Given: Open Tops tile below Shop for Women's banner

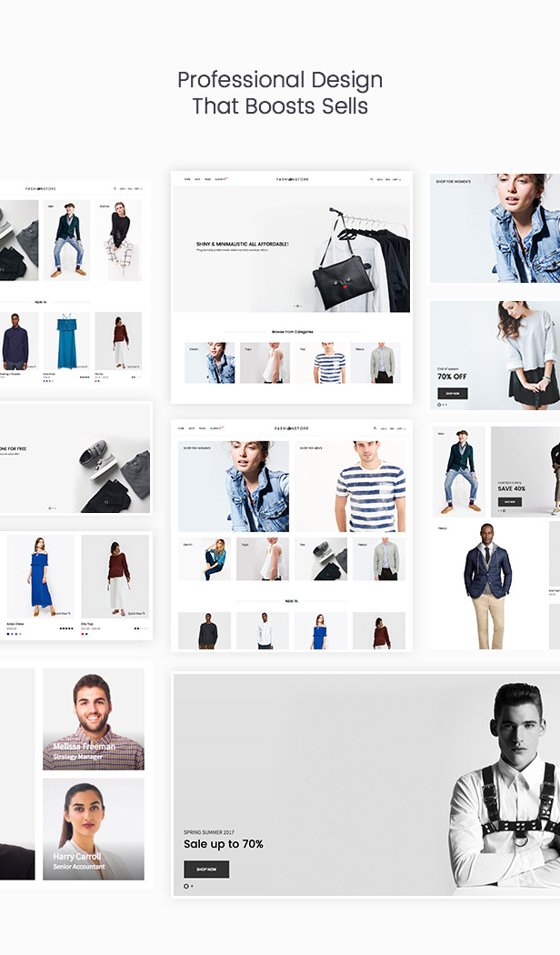Looking at the screenshot, I should [x=263, y=559].
